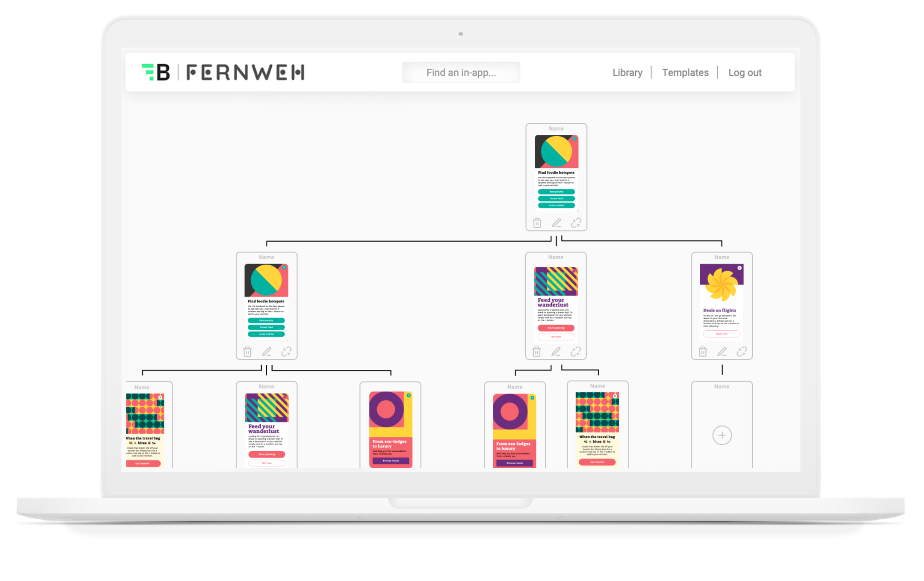Click the add new node plus icon
The width and height of the screenshot is (924, 581).
coord(722,436)
